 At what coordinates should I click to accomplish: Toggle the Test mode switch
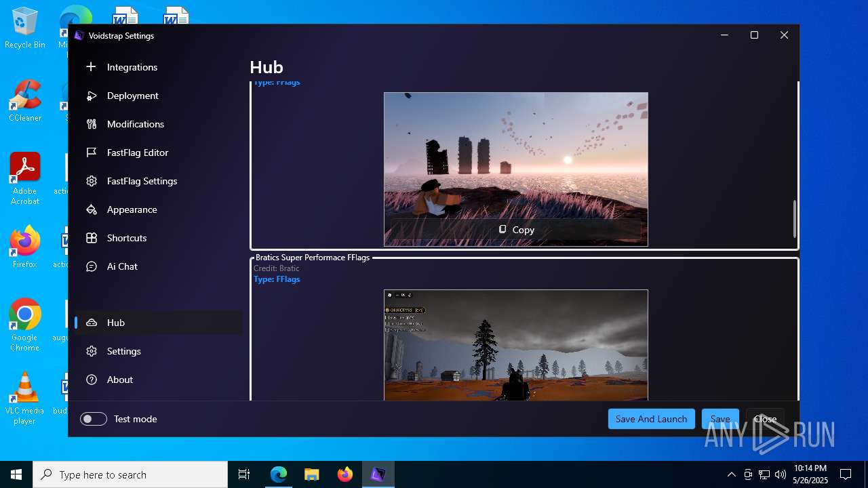click(94, 419)
